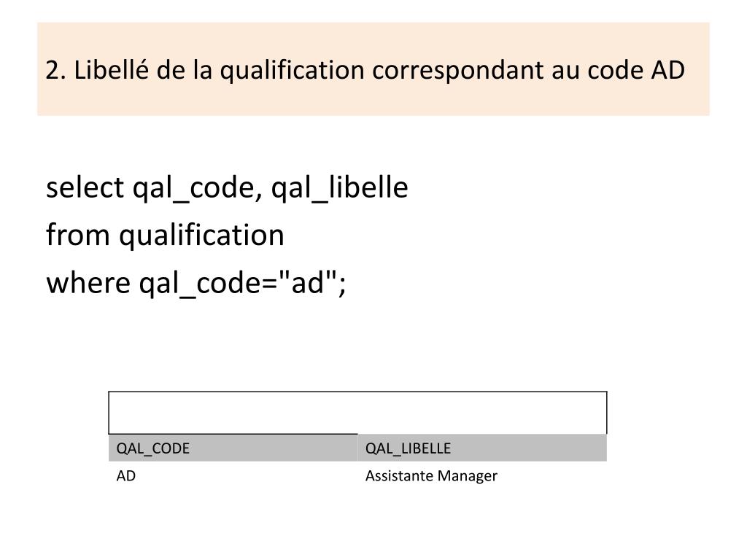Screen dimensions: 747x560
Task: Click "correspondant" in the heading banner
Action: pos(457,71)
